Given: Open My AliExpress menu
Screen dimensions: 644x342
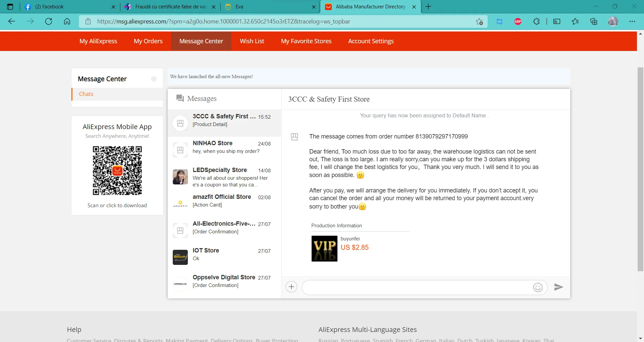Looking at the screenshot, I should click(98, 41).
